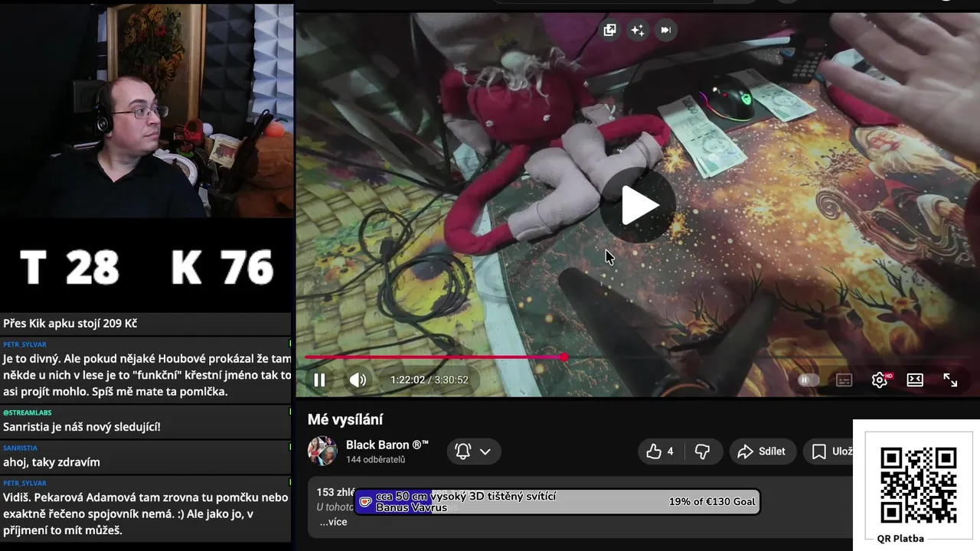
Task: Click the T 28 counter
Action: click(x=70, y=267)
